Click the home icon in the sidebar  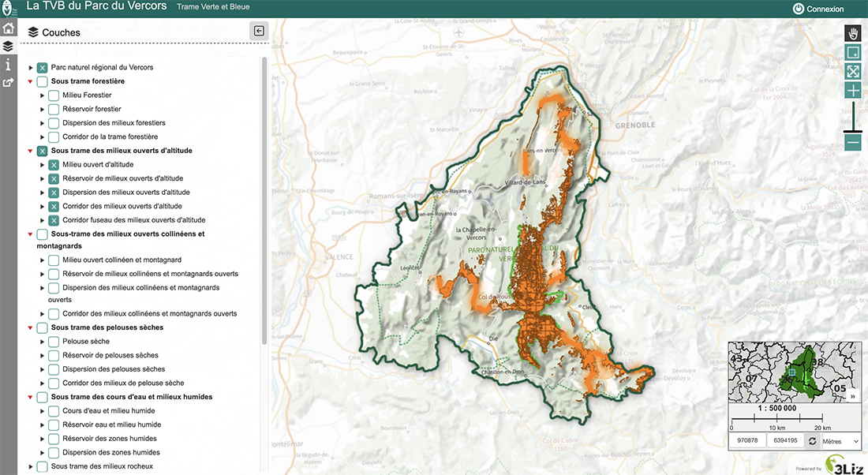pyautogui.click(x=8, y=26)
